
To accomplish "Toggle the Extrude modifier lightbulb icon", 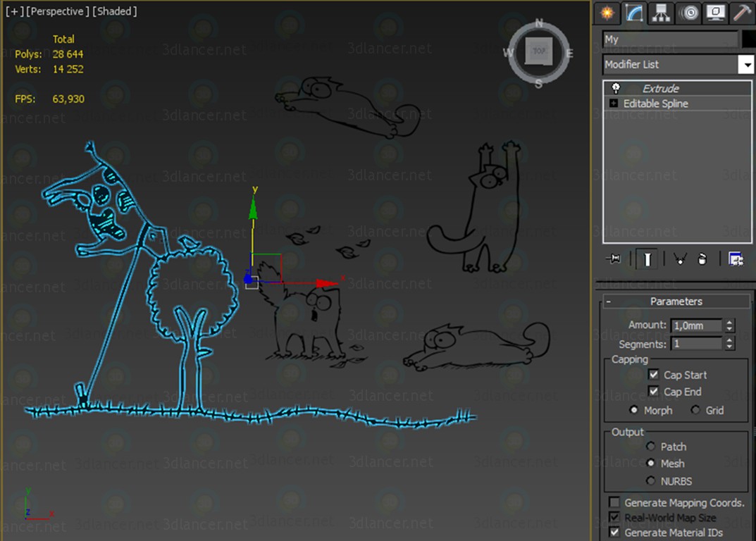I will pos(616,88).
